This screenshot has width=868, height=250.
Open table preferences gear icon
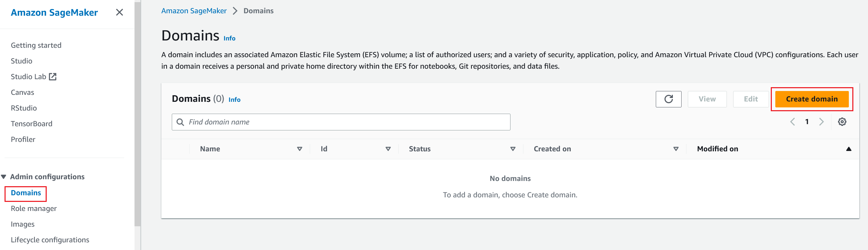pos(842,122)
